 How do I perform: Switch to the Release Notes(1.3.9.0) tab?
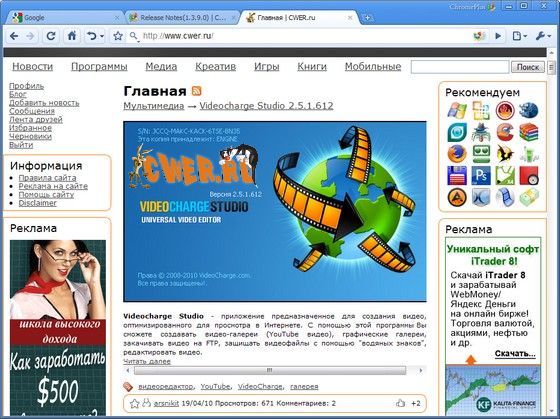(181, 18)
